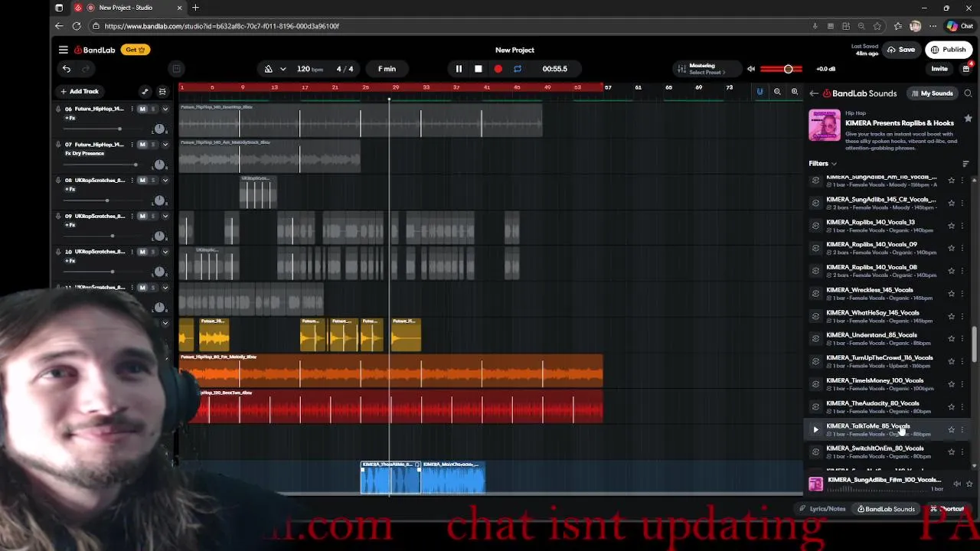The width and height of the screenshot is (980, 551).
Task: Pause playback
Action: pyautogui.click(x=459, y=69)
